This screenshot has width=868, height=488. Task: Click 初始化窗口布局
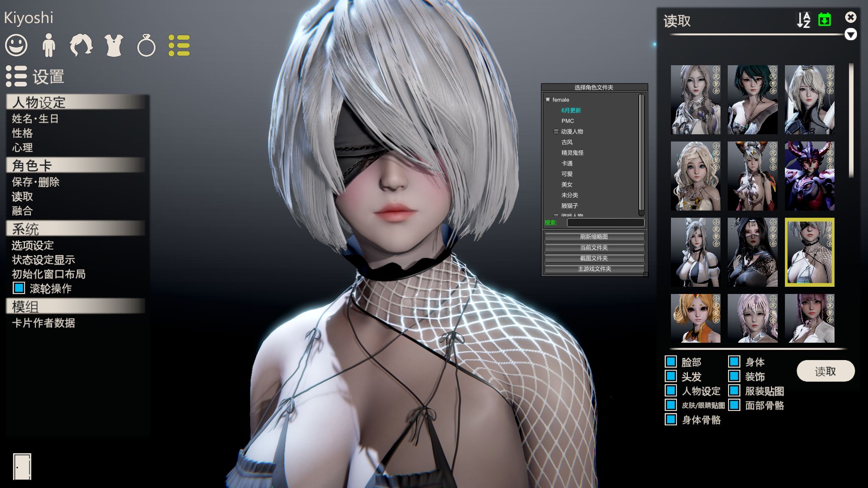pyautogui.click(x=49, y=274)
